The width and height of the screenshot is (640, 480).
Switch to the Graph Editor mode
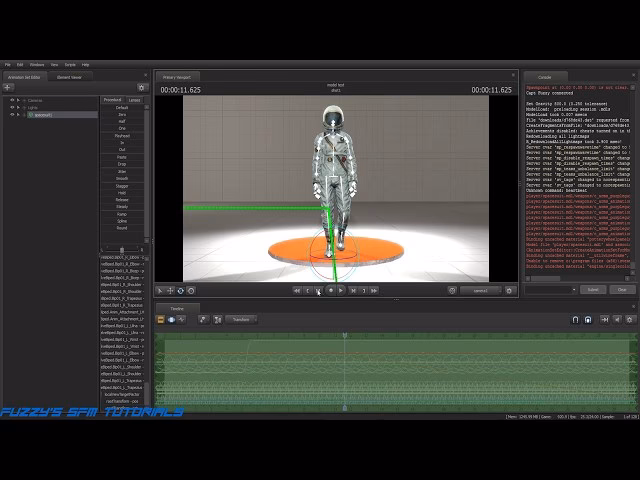(x=181, y=320)
